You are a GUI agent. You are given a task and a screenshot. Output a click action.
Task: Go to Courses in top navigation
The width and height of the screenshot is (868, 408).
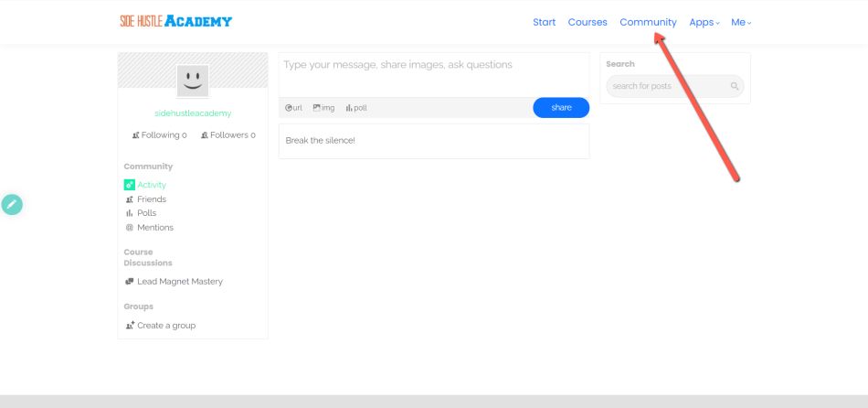(x=587, y=22)
